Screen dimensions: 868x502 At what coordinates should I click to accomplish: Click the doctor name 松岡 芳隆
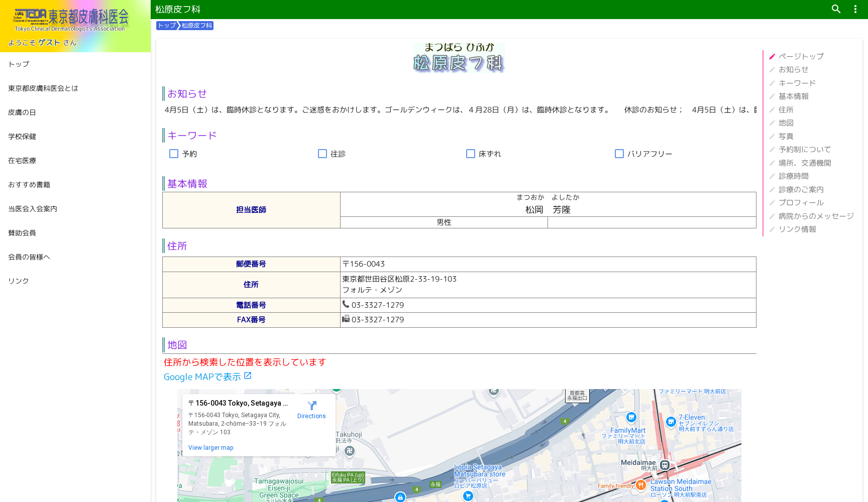pos(548,210)
